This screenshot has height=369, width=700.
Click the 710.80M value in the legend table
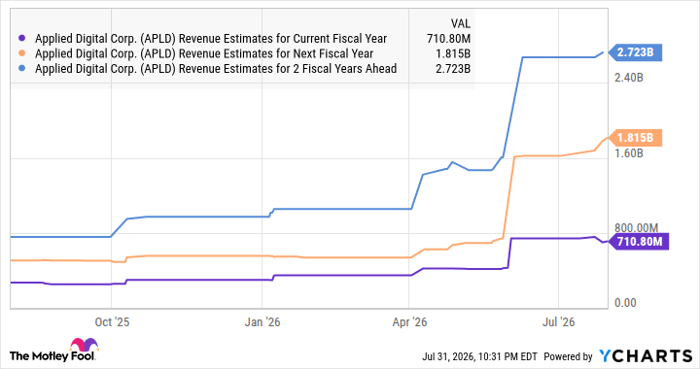pyautogui.click(x=448, y=39)
